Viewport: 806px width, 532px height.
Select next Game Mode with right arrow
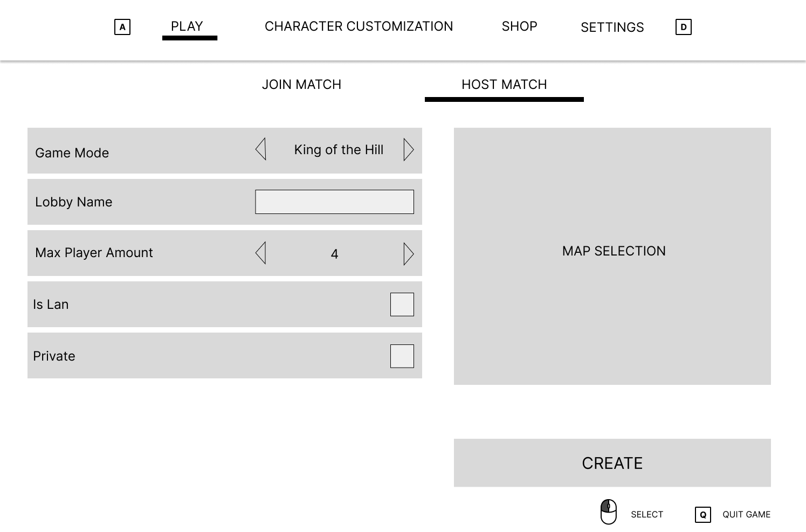tap(409, 149)
